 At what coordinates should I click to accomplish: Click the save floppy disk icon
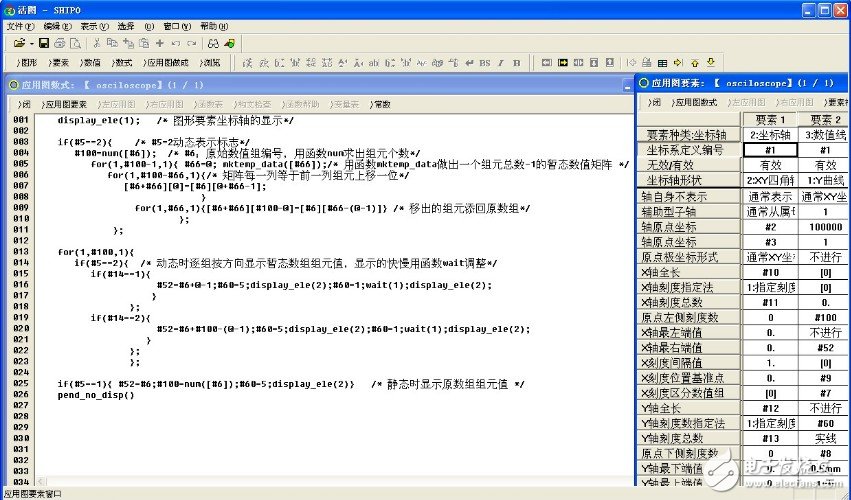click(x=44, y=43)
